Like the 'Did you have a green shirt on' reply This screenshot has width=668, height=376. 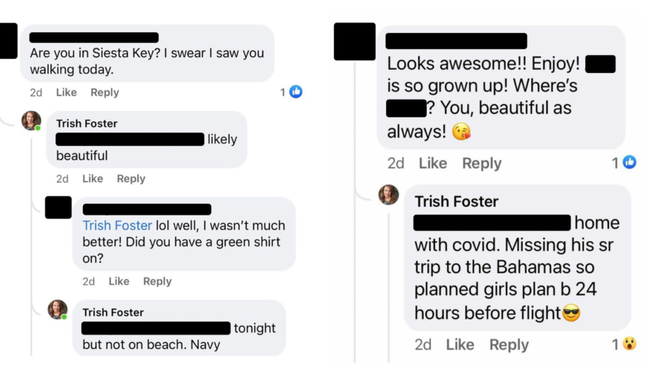[119, 281]
